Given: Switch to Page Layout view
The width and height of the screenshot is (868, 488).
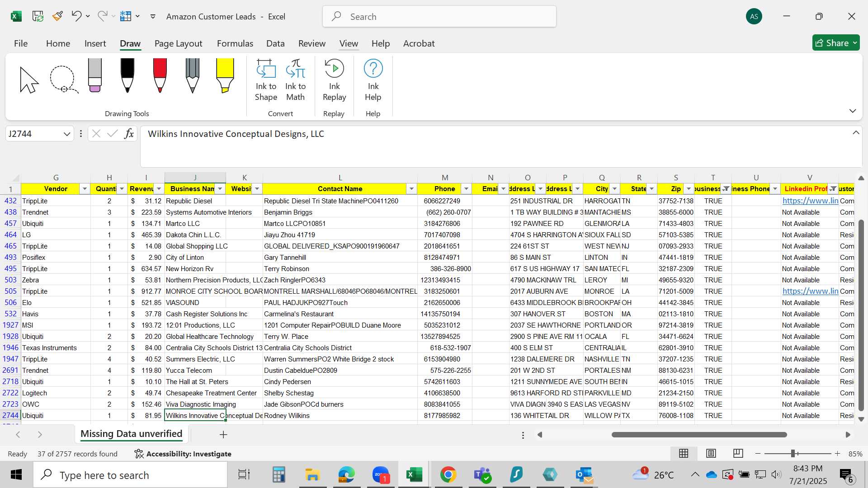Looking at the screenshot, I should coord(711,453).
